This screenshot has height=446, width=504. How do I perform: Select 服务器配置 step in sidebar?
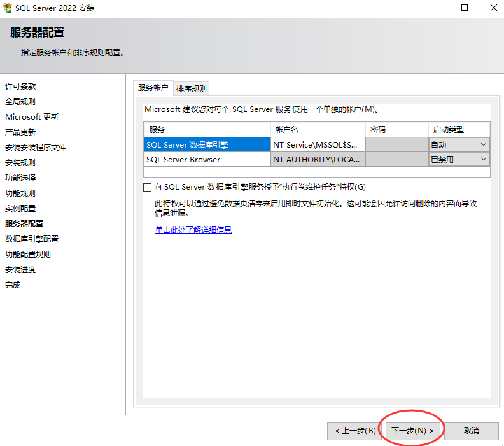24,224
